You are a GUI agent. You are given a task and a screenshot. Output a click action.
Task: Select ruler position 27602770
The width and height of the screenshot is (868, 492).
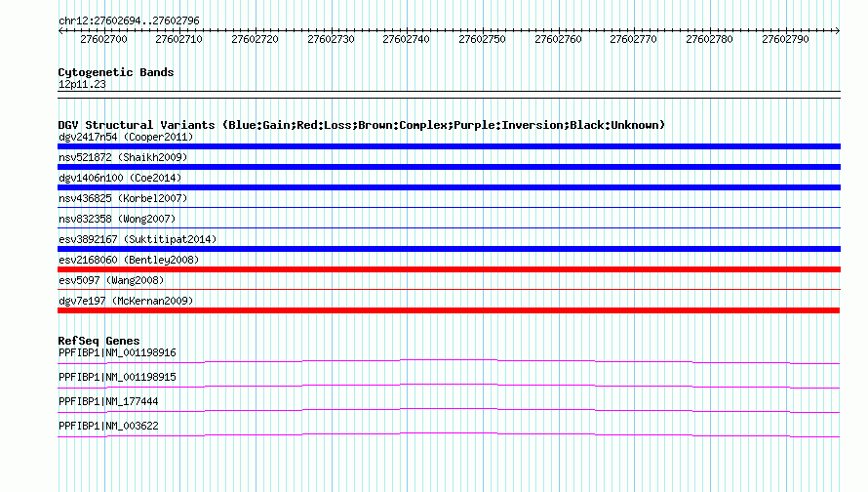click(x=633, y=39)
